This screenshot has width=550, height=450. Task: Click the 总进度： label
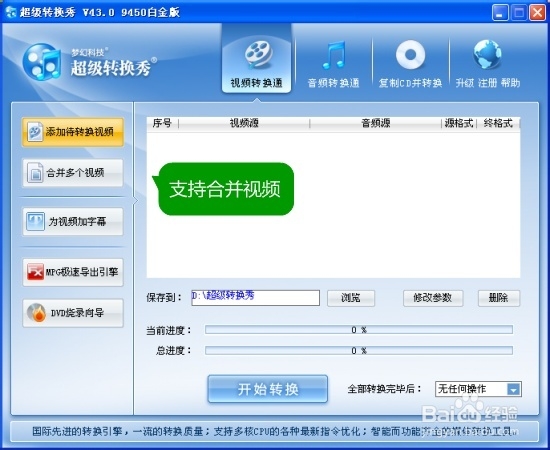coord(174,350)
